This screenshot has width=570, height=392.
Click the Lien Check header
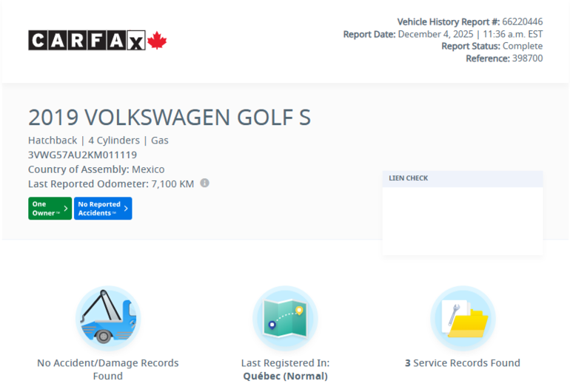pyautogui.click(x=409, y=178)
